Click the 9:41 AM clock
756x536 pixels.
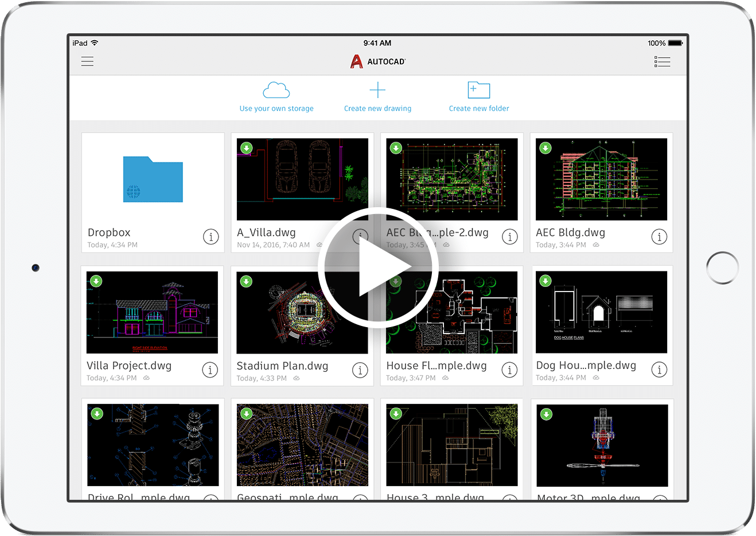point(377,43)
